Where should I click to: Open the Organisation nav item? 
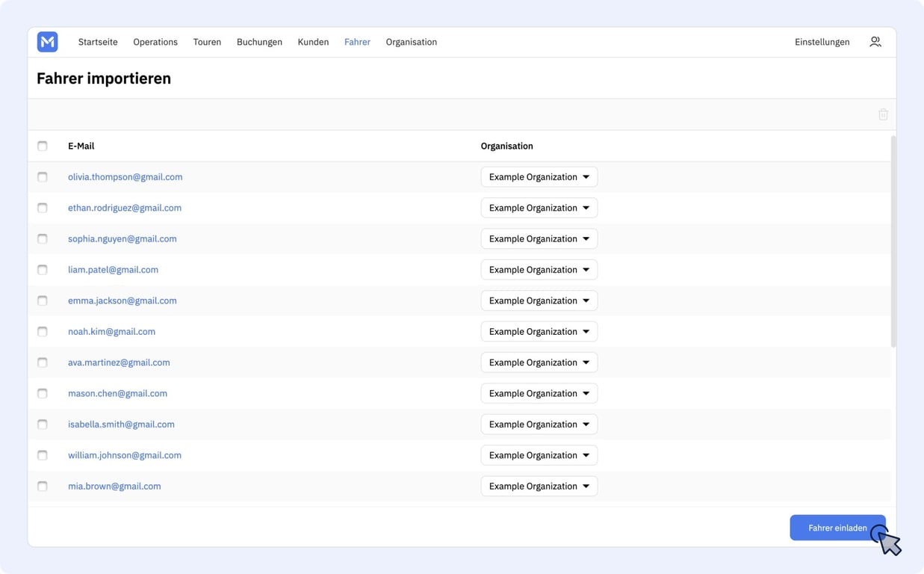(x=412, y=42)
